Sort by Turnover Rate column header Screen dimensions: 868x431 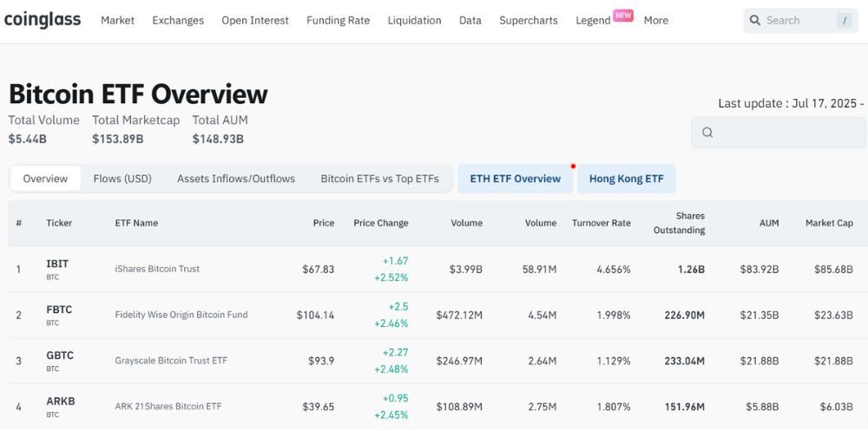coord(601,223)
